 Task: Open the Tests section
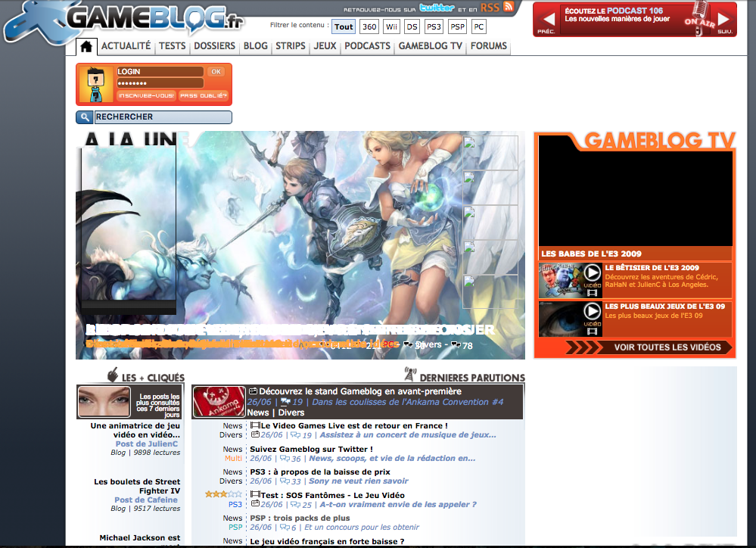coord(172,46)
